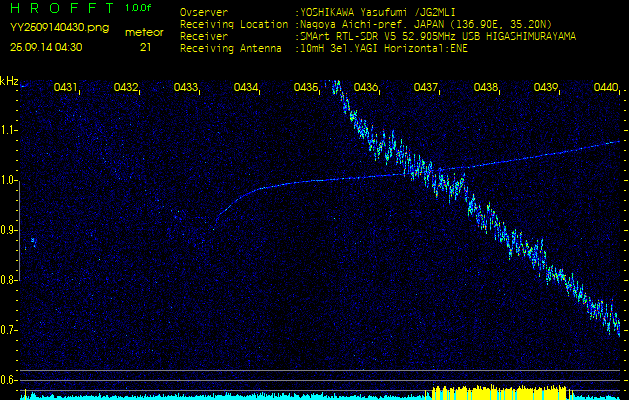Screen dimensions: 629x400
Task: Click the yellow signal level bar
Action: coord(500,391)
